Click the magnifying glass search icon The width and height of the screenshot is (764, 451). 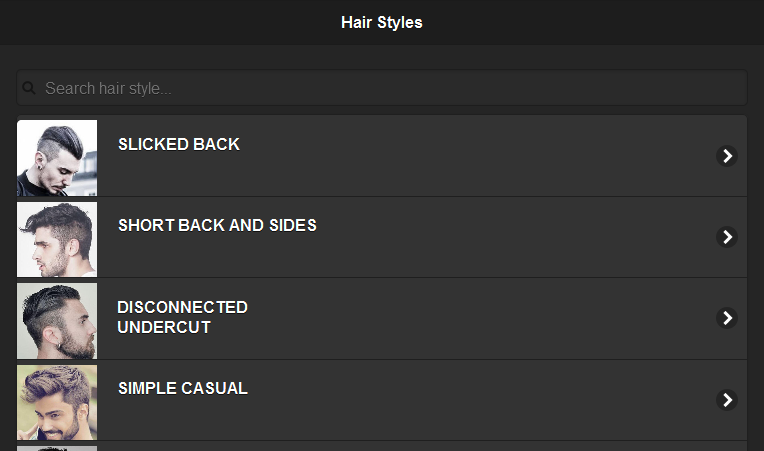click(30, 88)
